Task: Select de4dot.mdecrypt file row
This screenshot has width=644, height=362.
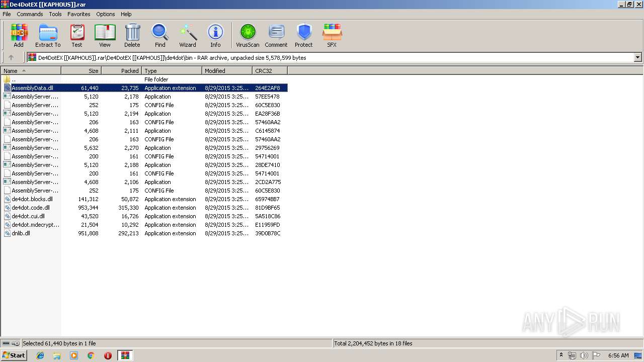Action: tap(144, 225)
